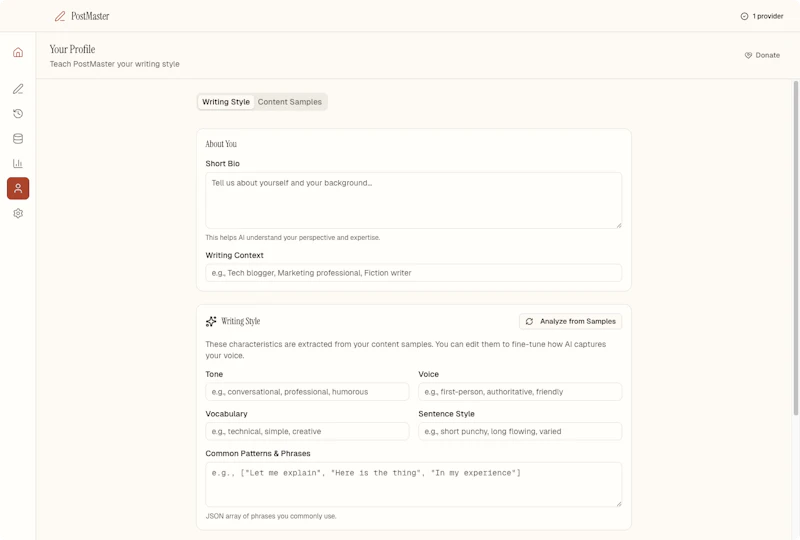Image resolution: width=800 pixels, height=540 pixels.
Task: Focus the Writing Context input field
Action: (414, 273)
